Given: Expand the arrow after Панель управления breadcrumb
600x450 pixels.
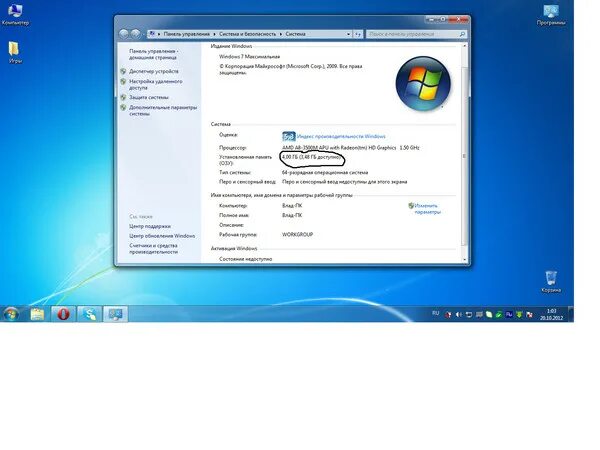Looking at the screenshot, I should pyautogui.click(x=215, y=34).
